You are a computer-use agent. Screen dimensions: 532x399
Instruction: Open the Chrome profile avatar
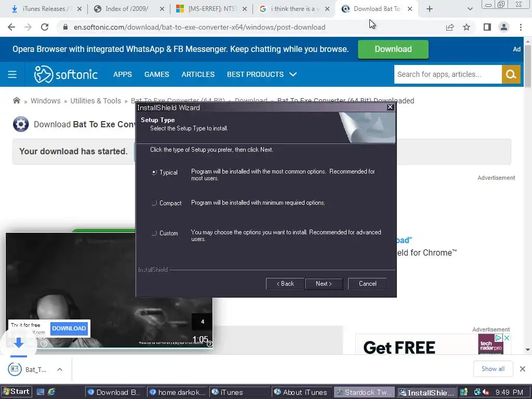[504, 27]
